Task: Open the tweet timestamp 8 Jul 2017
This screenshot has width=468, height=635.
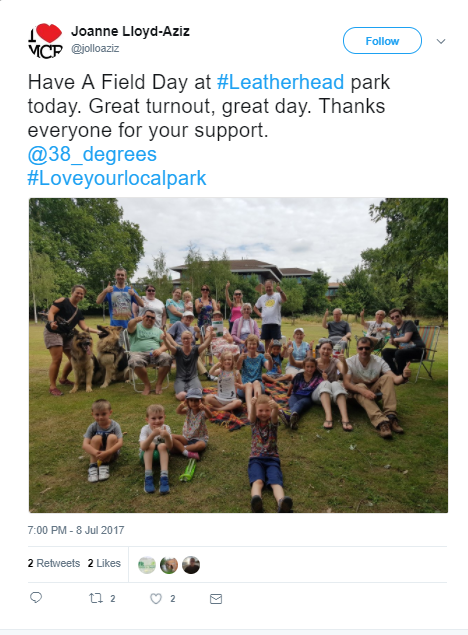Action: coord(76,530)
